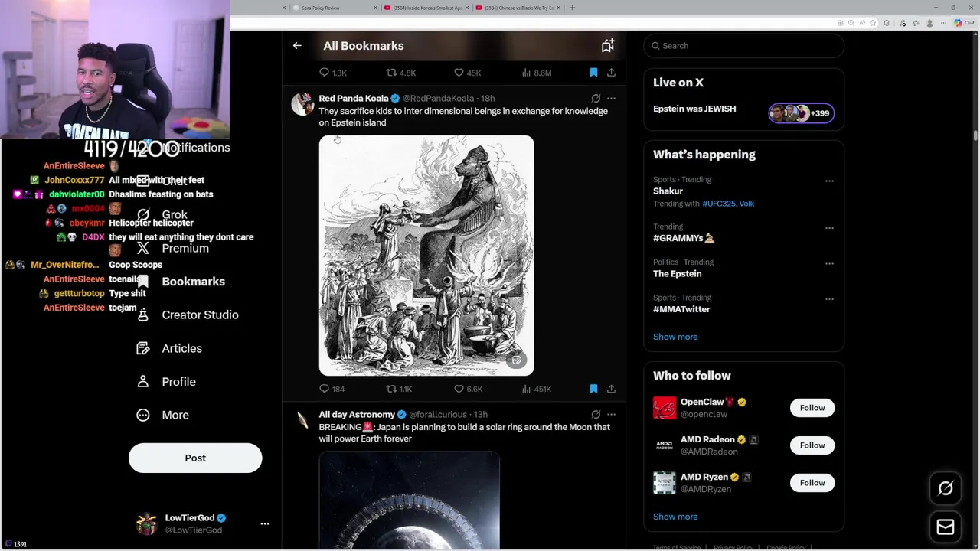Open #GRAMMYs trending topic

point(684,238)
